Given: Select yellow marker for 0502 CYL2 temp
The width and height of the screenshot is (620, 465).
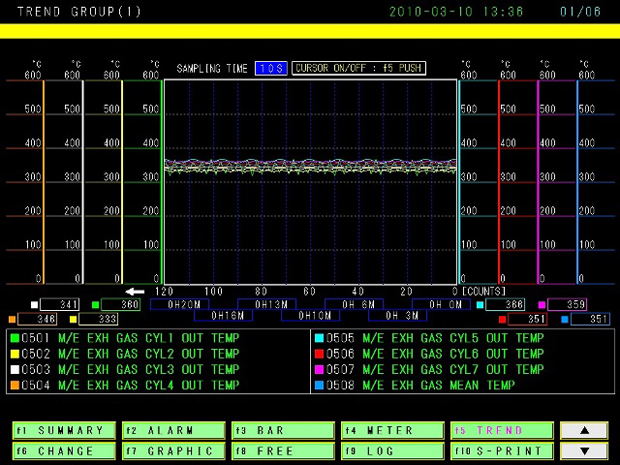Looking at the screenshot, I should coord(15,354).
